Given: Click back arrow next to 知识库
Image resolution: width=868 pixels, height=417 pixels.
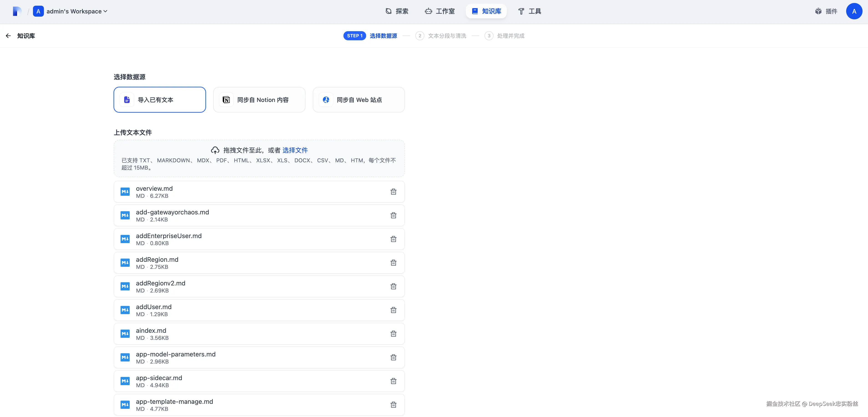Looking at the screenshot, I should [x=8, y=36].
